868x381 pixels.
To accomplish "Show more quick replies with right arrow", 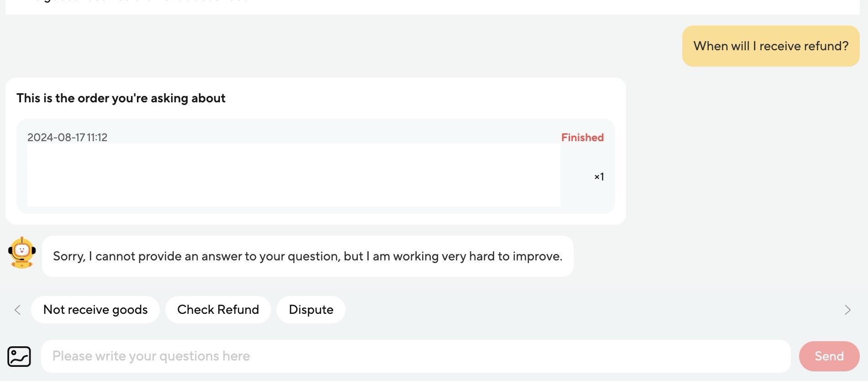I will point(847,310).
